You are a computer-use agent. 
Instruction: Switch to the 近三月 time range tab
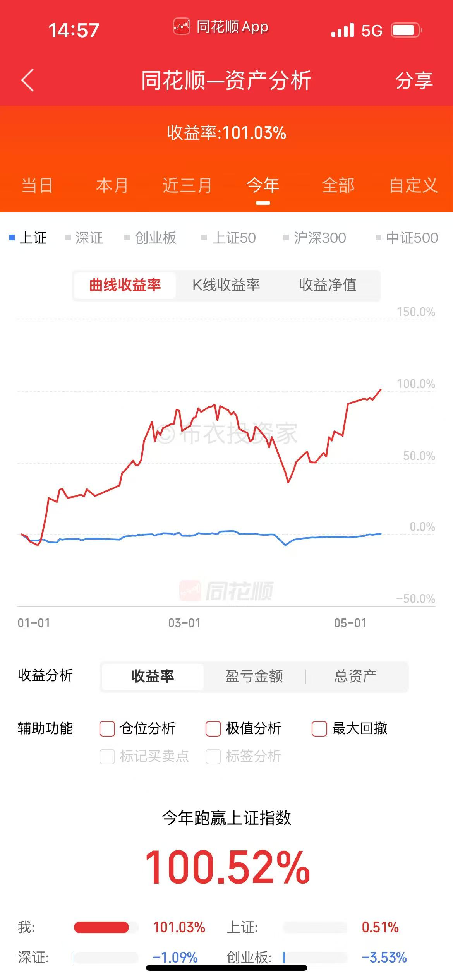point(187,185)
